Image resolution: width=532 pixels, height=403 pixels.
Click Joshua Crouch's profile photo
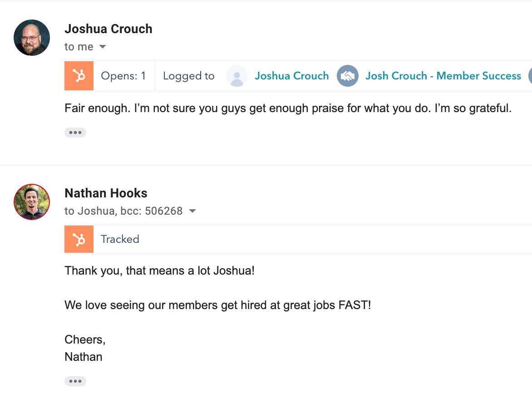(x=32, y=38)
